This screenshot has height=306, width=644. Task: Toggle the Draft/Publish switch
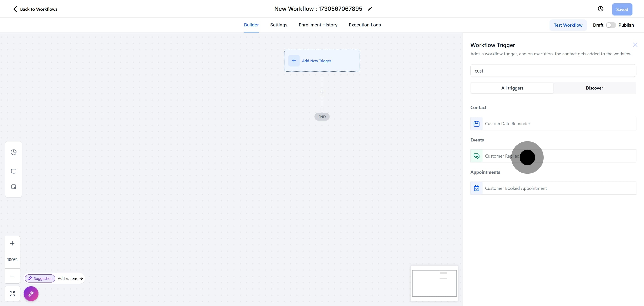pyautogui.click(x=611, y=25)
